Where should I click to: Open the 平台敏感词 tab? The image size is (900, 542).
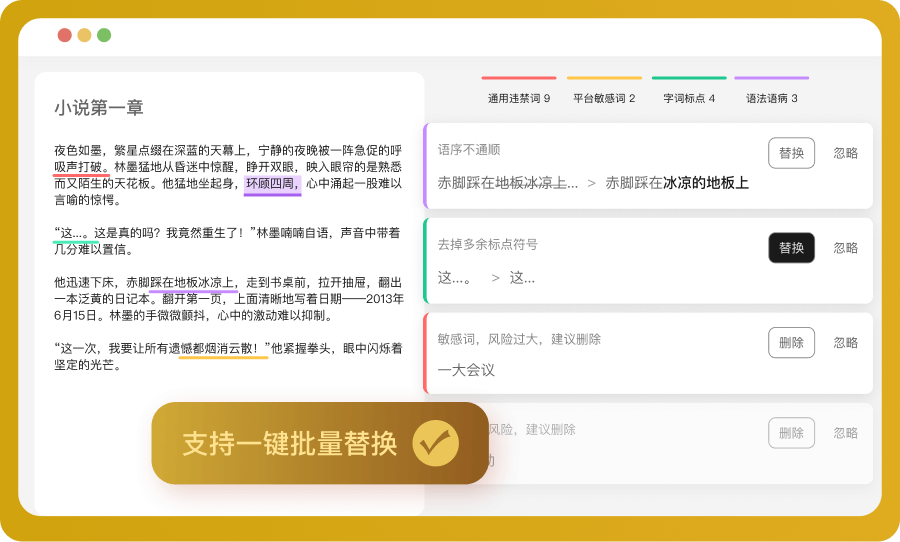pos(604,98)
